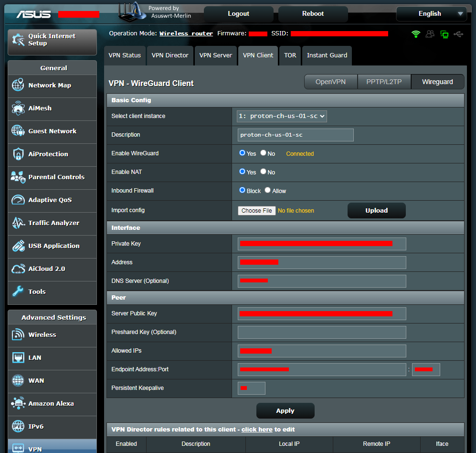Screen dimensions: 476x453
Task: Click the Description text field
Action: click(296, 135)
